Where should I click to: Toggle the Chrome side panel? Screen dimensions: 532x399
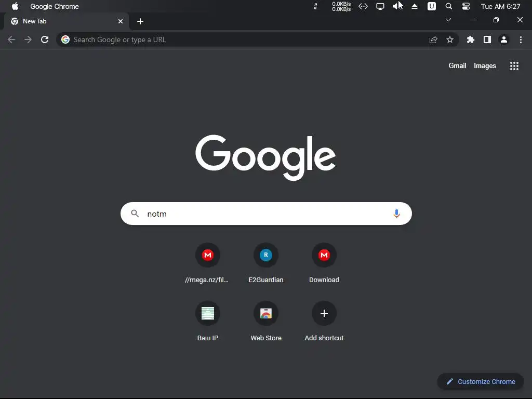tap(487, 39)
